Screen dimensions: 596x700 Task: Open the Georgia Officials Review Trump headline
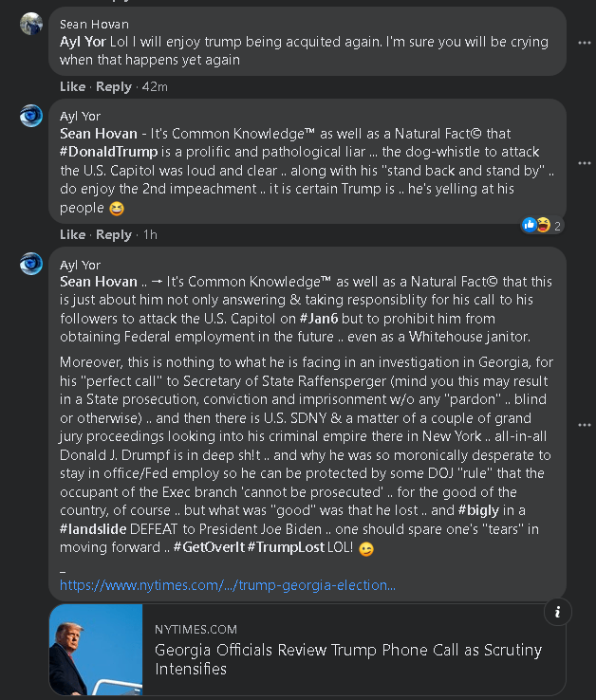[x=348, y=659]
